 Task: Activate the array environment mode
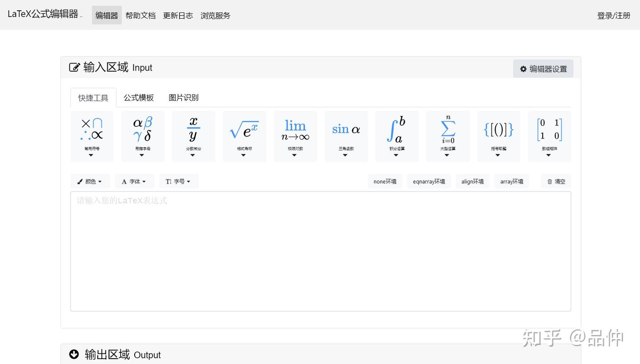[x=511, y=181]
